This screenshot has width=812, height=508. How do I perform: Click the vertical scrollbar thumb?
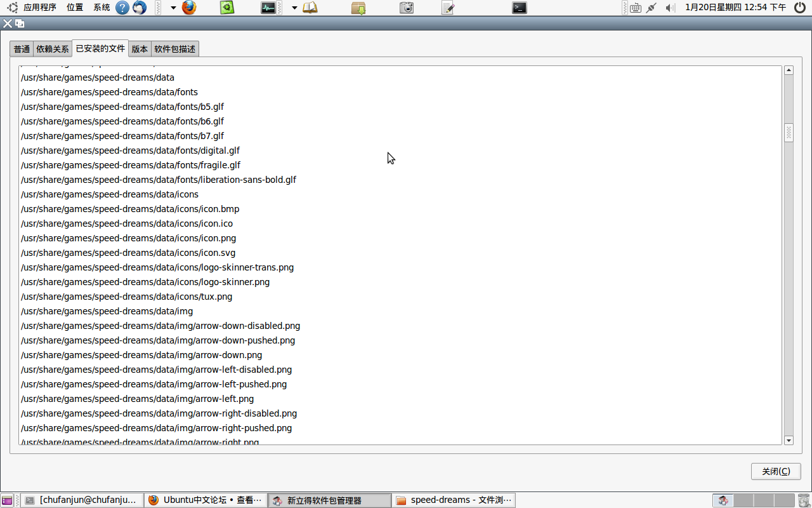(789, 133)
